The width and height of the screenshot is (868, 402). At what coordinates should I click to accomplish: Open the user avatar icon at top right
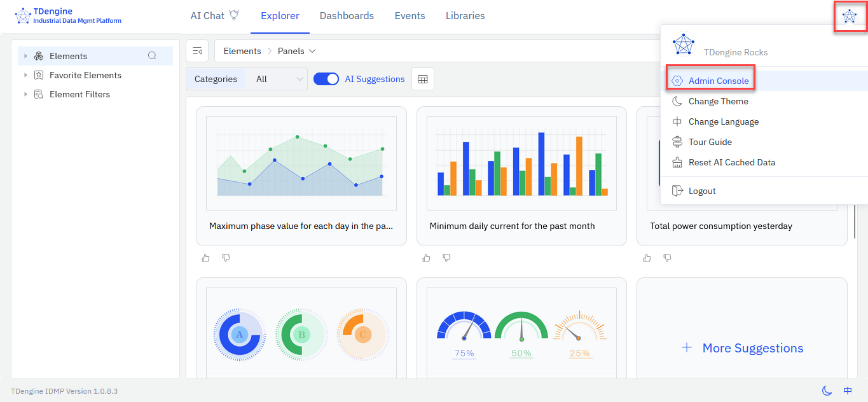[850, 17]
